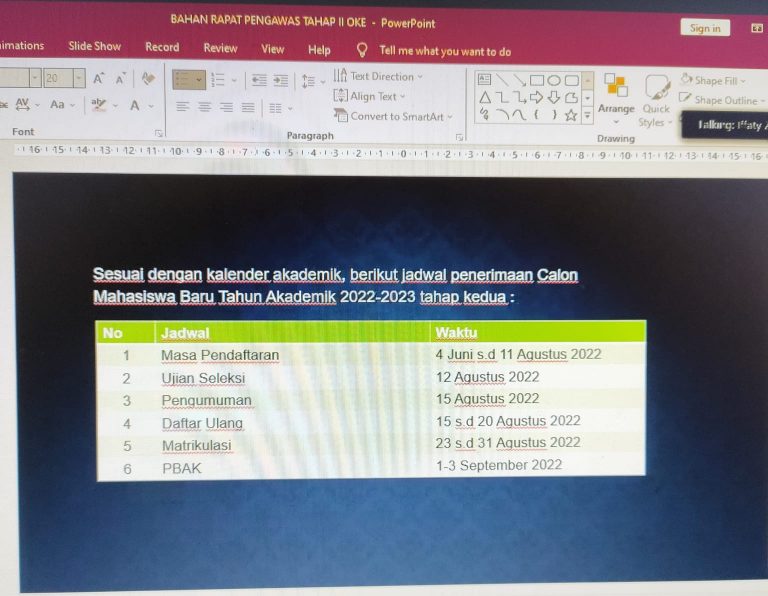Open the View tab
768x596 pixels.
coord(272,49)
